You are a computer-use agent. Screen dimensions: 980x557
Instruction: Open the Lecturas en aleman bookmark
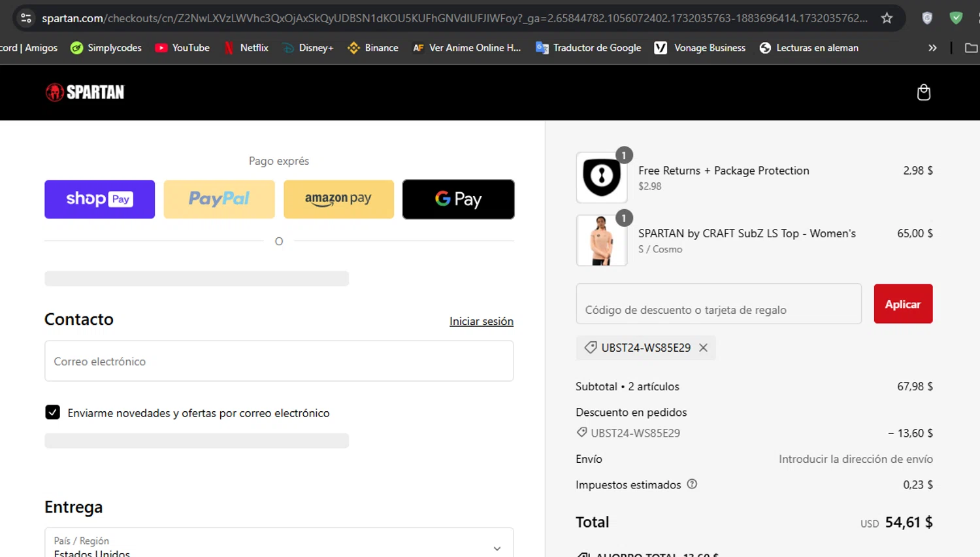tap(809, 48)
